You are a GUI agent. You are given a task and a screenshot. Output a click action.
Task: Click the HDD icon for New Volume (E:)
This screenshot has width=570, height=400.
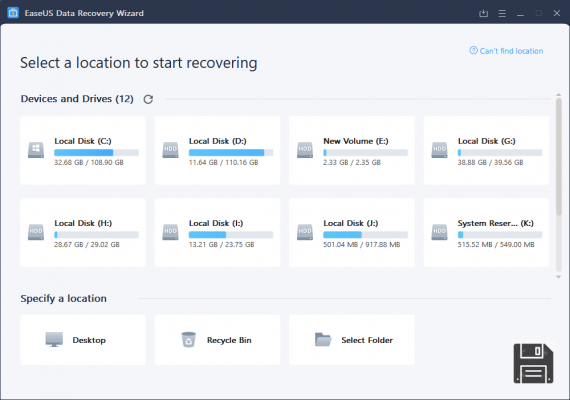[x=305, y=150]
